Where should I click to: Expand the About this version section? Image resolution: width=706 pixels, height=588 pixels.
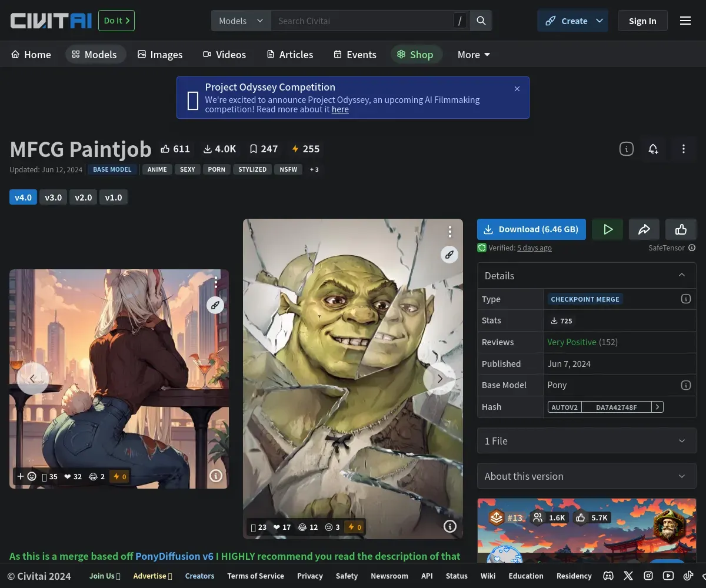tap(587, 476)
